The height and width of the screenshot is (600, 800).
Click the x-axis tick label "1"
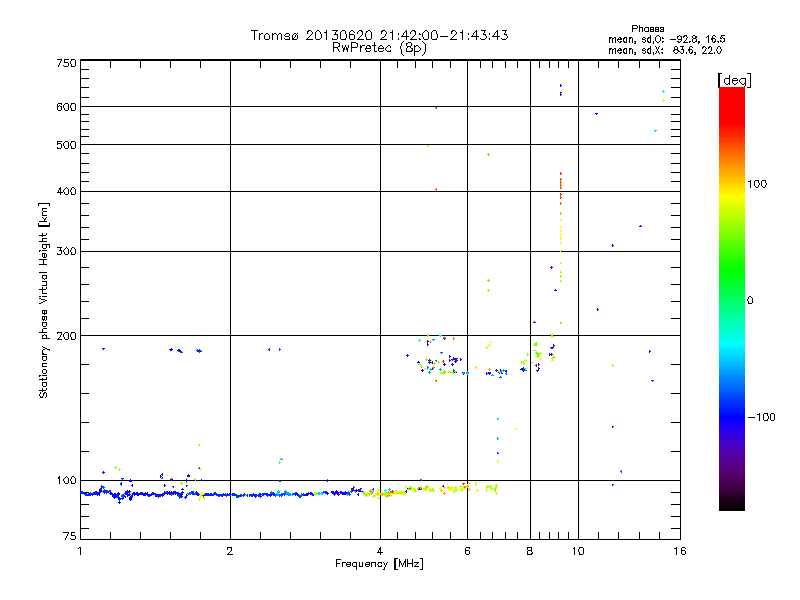[x=80, y=551]
